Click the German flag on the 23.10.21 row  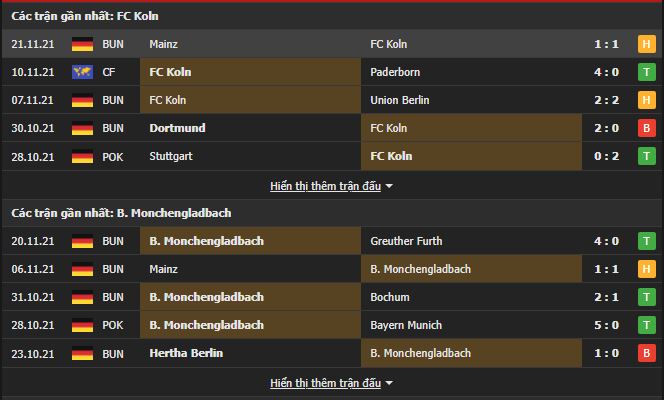(83, 353)
